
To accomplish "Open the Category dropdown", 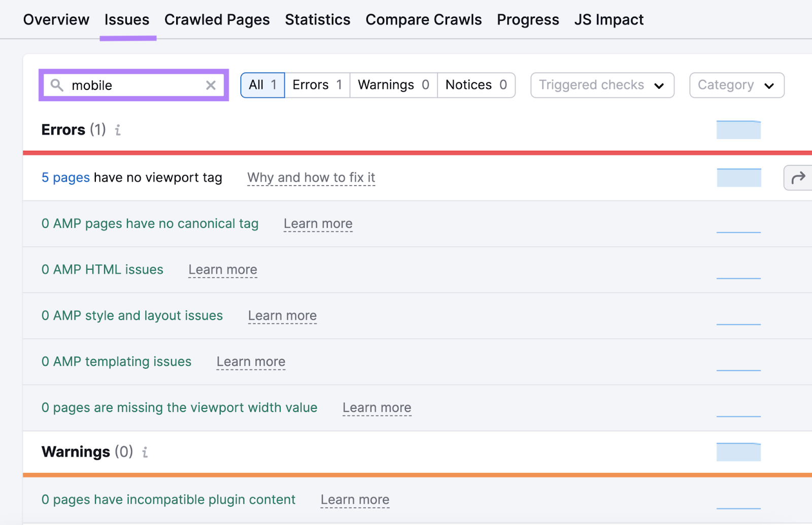I will (x=736, y=85).
